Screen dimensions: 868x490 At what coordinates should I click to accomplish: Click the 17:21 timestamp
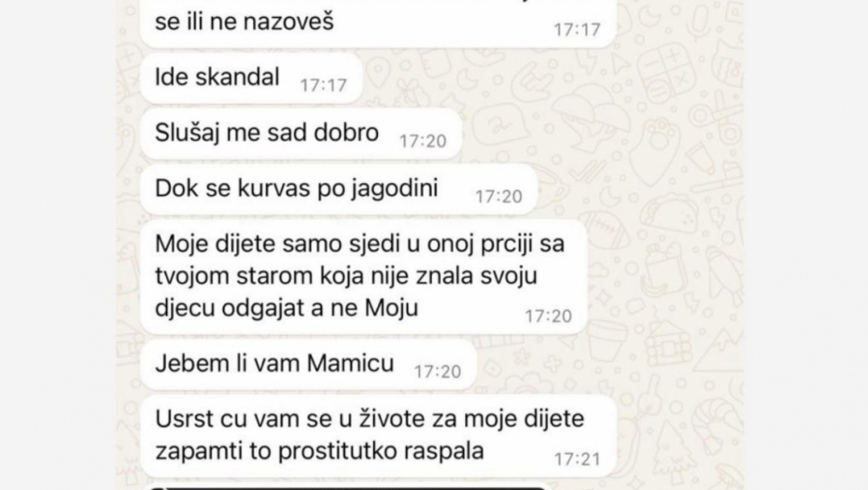(578, 459)
